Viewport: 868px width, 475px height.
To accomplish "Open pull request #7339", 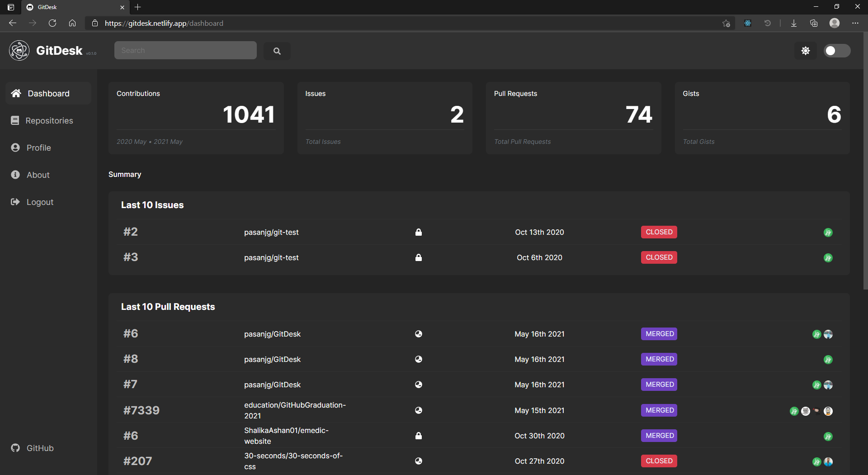I will click(142, 410).
